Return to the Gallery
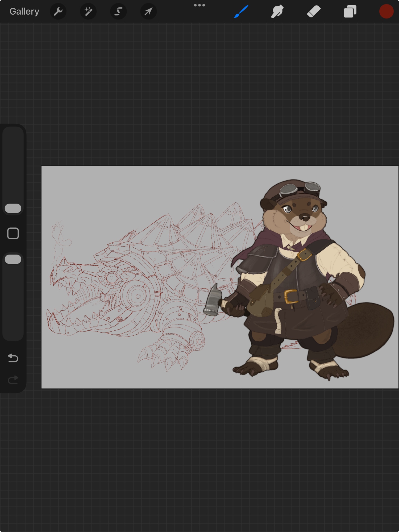 (24, 11)
